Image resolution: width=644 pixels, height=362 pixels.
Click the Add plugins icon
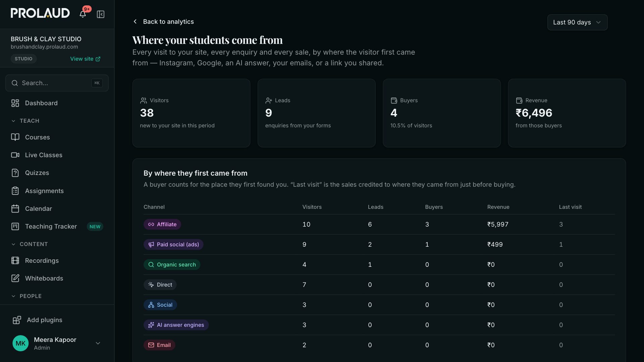coord(17,320)
